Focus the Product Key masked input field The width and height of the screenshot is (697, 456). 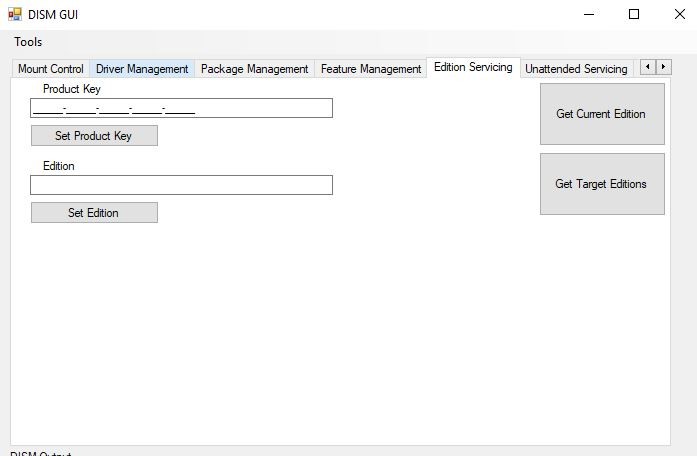pos(181,108)
